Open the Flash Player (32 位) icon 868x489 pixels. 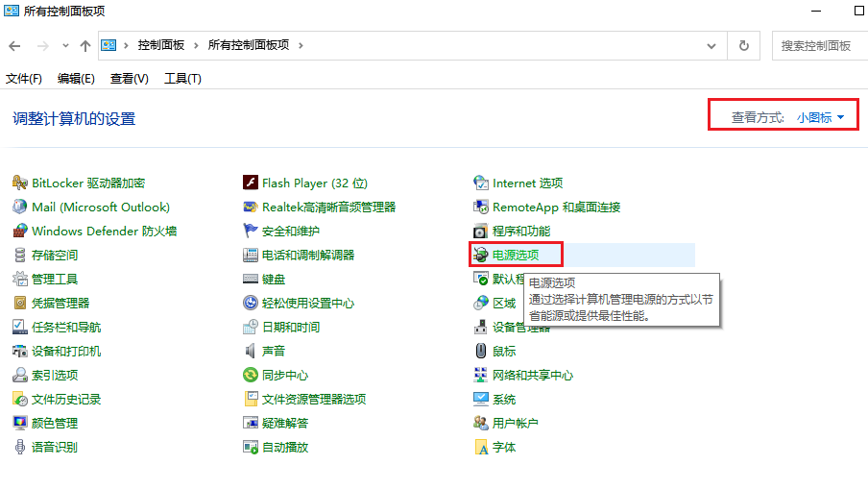251,183
